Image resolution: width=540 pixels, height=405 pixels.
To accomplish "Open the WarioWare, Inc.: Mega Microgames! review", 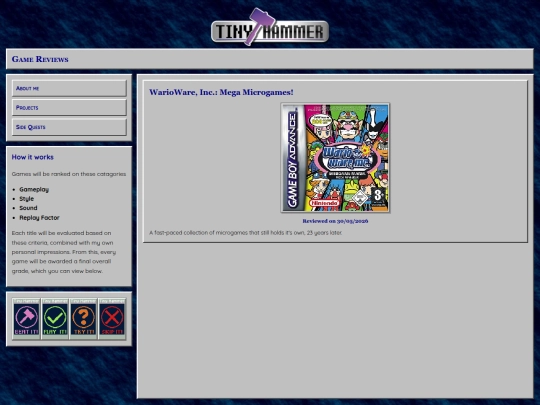I will [x=221, y=92].
